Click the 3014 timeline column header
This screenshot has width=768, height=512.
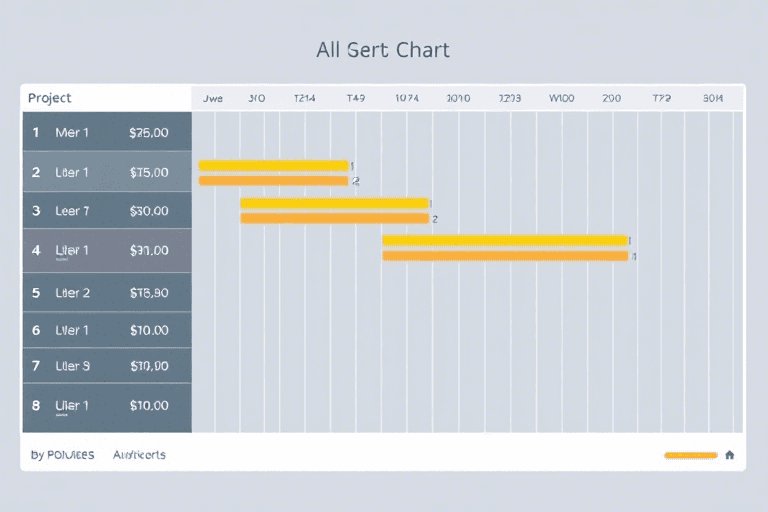pos(713,99)
